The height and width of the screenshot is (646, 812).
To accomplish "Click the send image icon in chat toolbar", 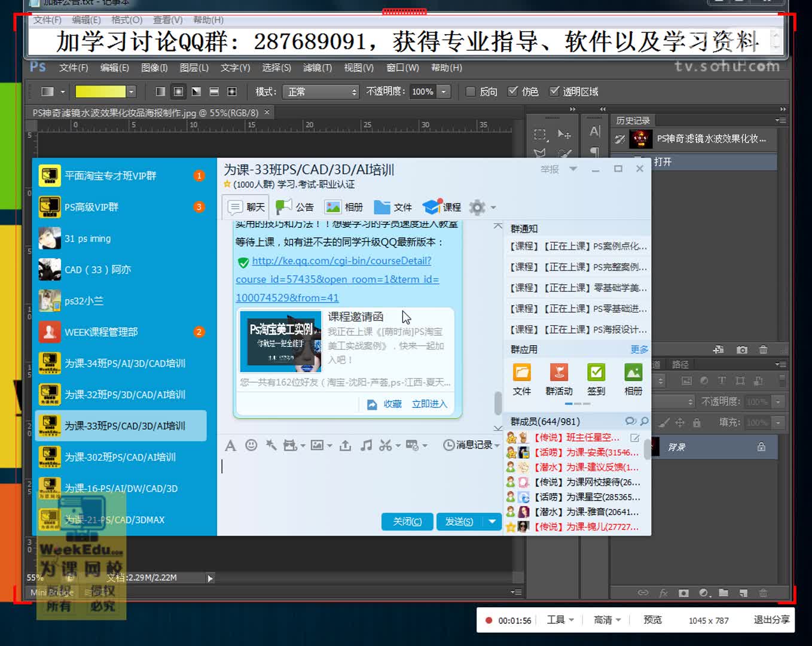I will (x=318, y=445).
